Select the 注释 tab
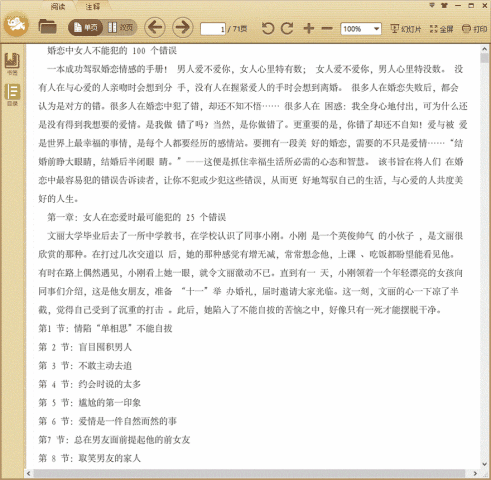Viewport: 491px width, 480px height. click(x=93, y=6)
